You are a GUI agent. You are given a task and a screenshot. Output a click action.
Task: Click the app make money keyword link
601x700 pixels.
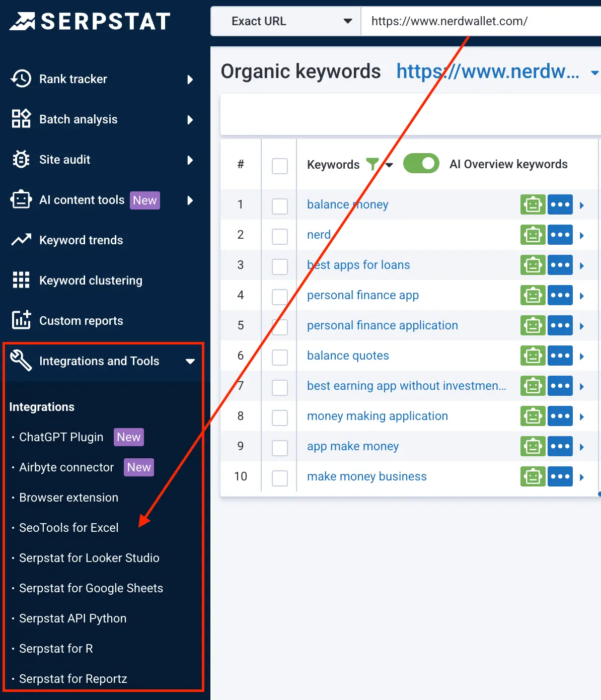point(353,446)
